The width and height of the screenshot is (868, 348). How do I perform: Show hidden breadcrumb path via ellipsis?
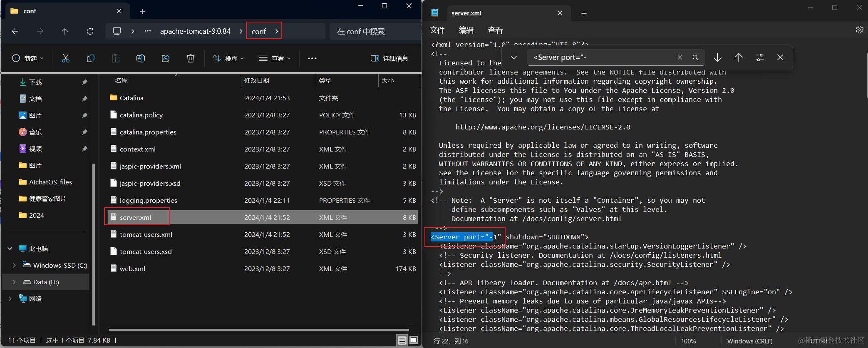148,31
